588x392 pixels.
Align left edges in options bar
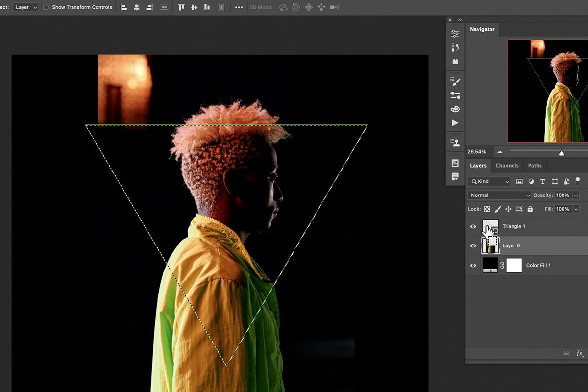click(x=124, y=7)
